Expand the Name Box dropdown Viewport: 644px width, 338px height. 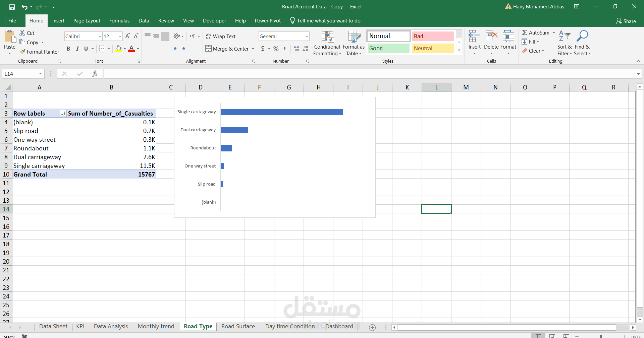[40, 74]
